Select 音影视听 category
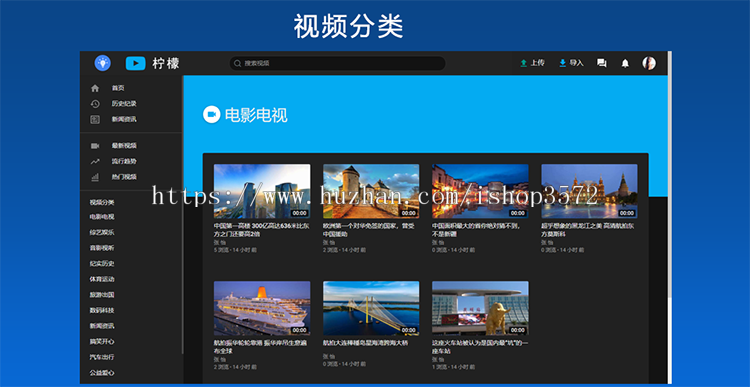This screenshot has width=750, height=387. pyautogui.click(x=102, y=248)
